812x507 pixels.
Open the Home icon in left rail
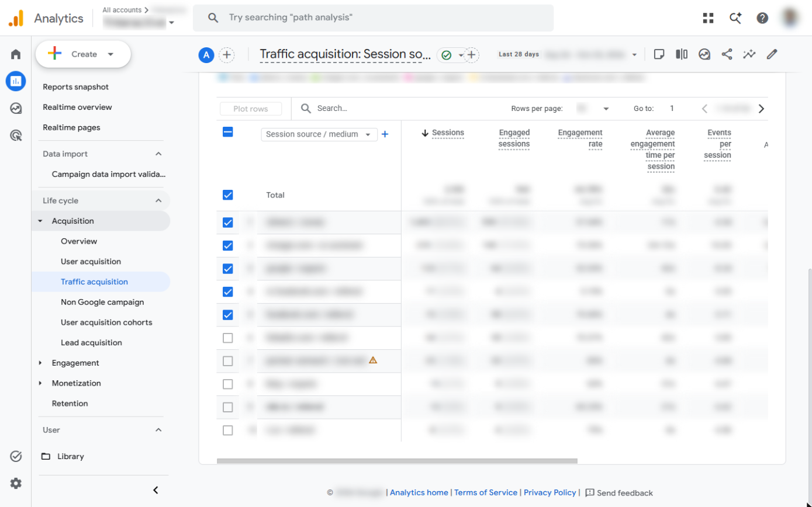tap(16, 54)
